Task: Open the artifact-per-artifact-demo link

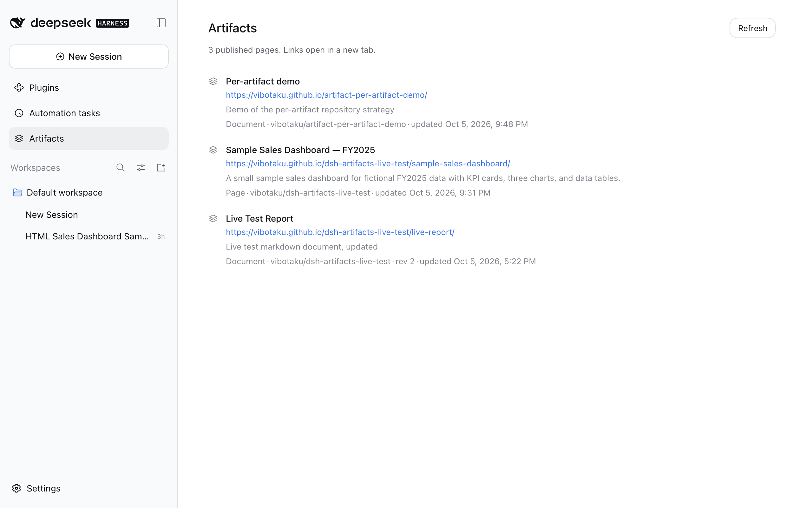Action: 326,95
